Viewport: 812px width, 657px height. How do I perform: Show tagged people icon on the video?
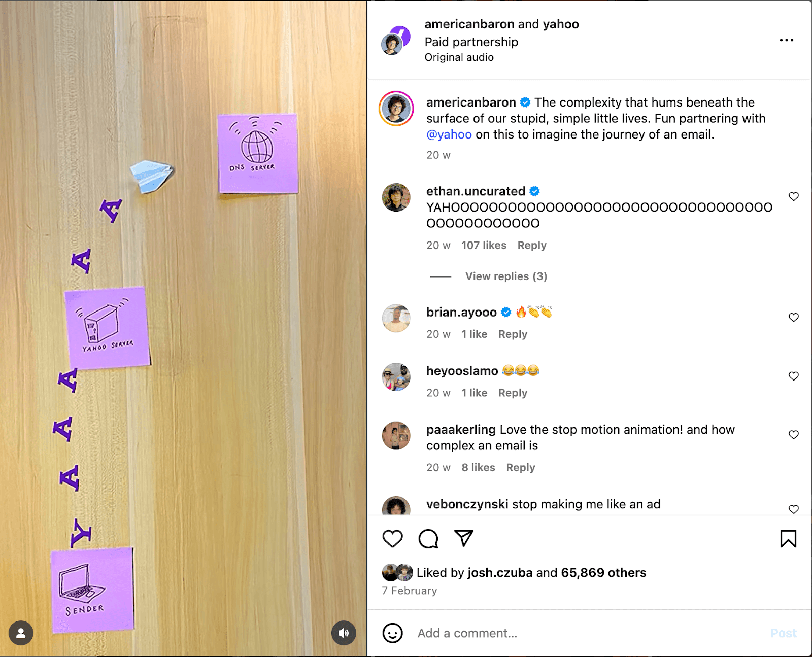[21, 633]
